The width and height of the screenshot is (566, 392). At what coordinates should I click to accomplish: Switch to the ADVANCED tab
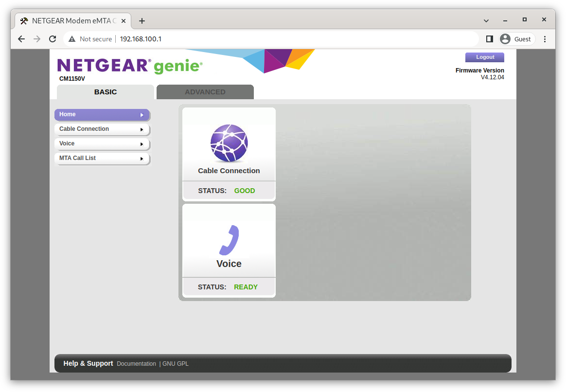[205, 92]
